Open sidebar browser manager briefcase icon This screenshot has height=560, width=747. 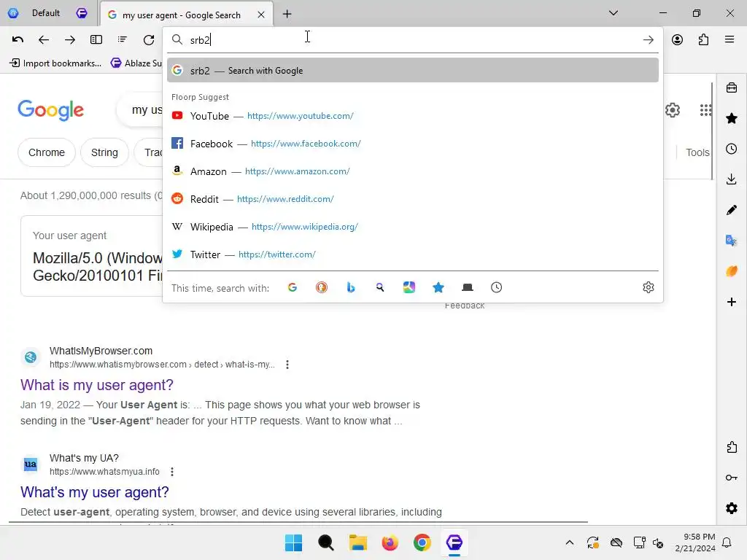coord(732,87)
